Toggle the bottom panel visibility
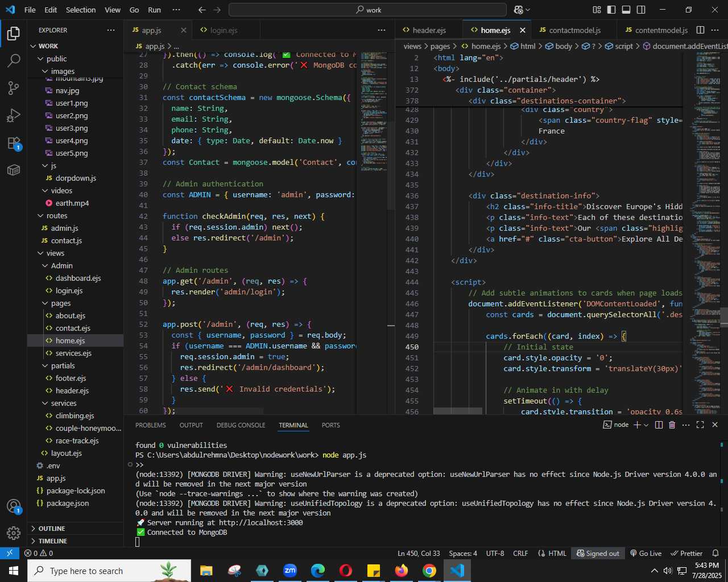728x582 pixels. coord(626,10)
